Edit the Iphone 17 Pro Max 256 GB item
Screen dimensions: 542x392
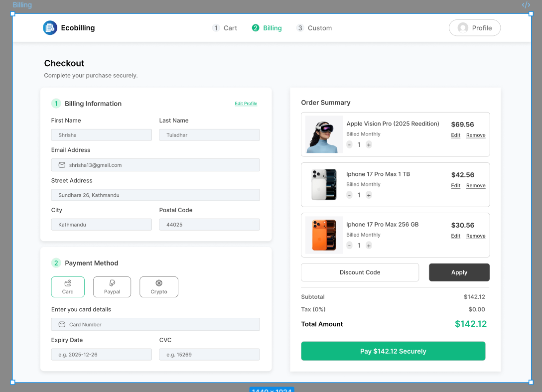coord(456,236)
